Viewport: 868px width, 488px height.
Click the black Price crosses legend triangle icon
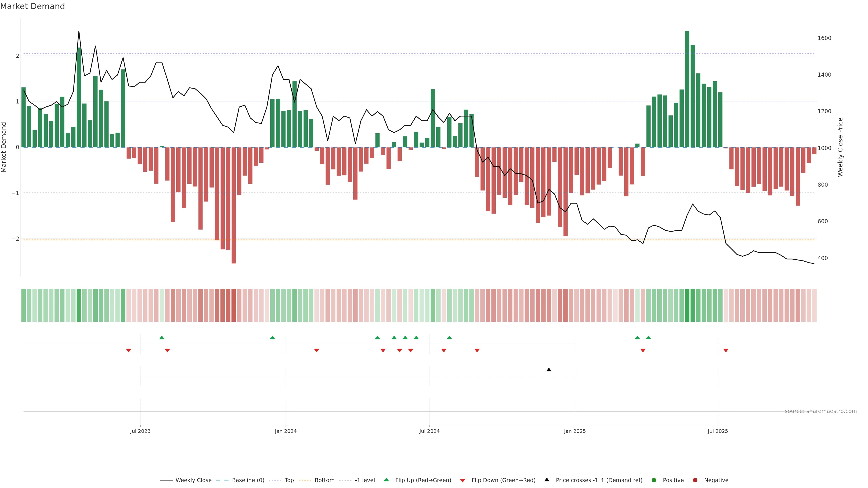pos(547,480)
